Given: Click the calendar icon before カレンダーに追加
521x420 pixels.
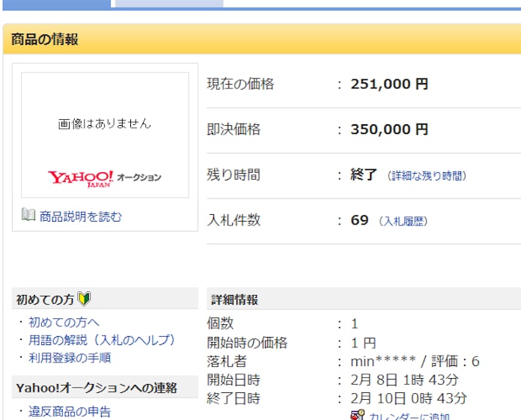Looking at the screenshot, I should point(357,416).
